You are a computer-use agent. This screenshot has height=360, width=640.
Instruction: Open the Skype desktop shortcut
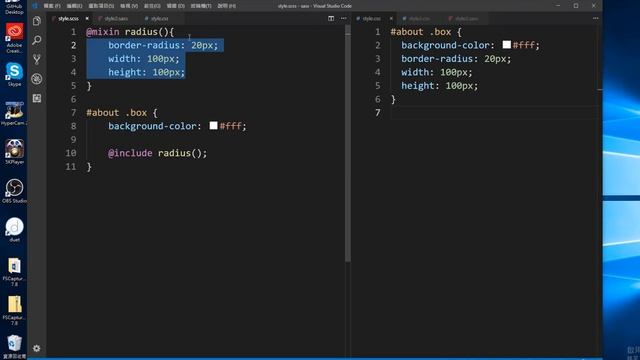[14, 74]
